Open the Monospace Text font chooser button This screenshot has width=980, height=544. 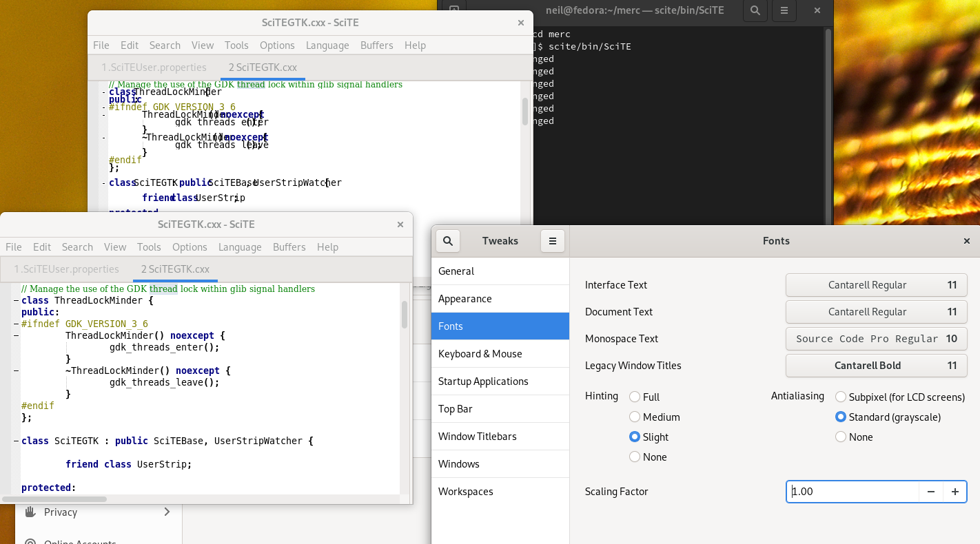[876, 339]
